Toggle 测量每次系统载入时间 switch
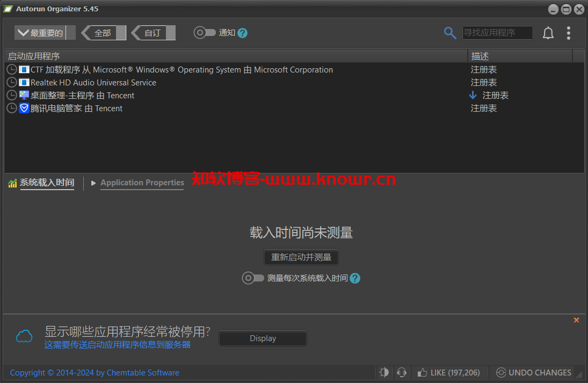This screenshot has width=588, height=383. coord(253,278)
